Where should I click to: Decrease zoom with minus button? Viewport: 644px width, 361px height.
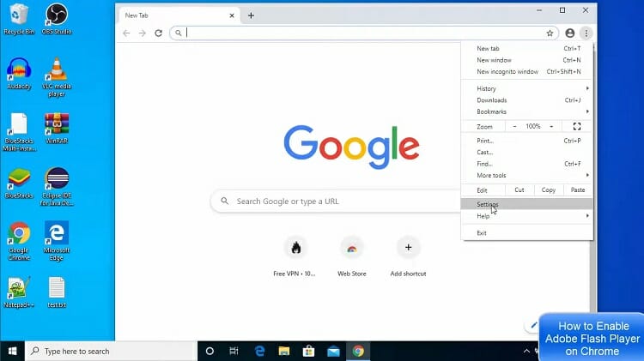pos(514,126)
